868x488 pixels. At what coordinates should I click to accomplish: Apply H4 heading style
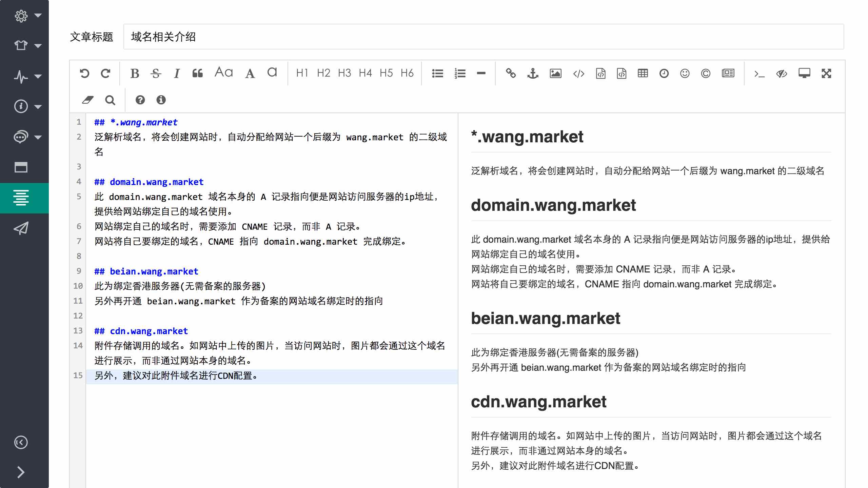pos(365,73)
